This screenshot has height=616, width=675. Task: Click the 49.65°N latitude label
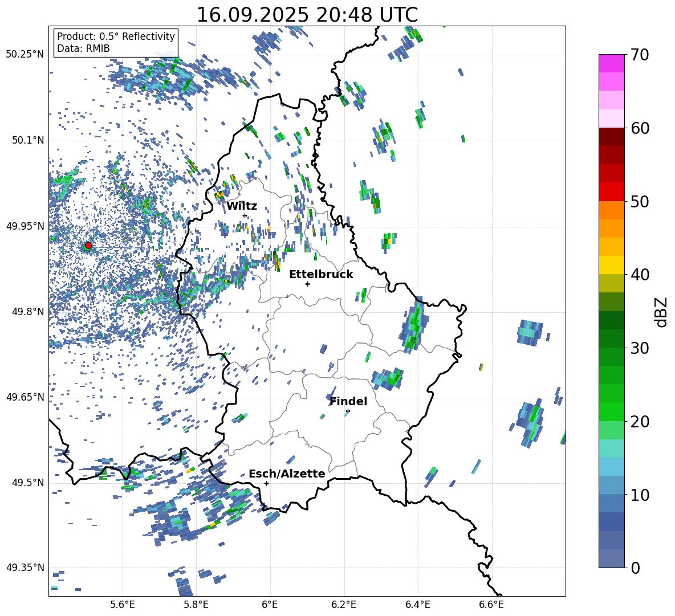25,397
